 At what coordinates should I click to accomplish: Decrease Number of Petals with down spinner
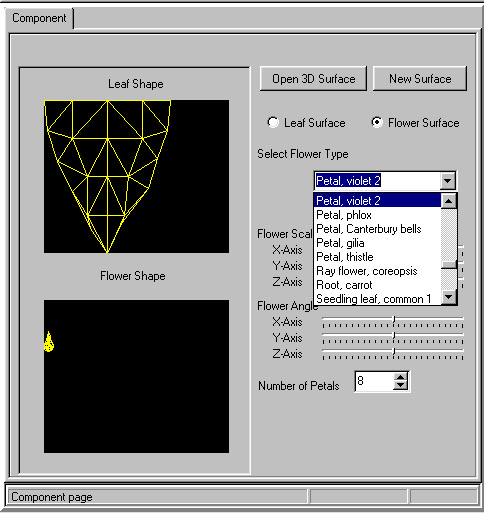pyautogui.click(x=400, y=386)
